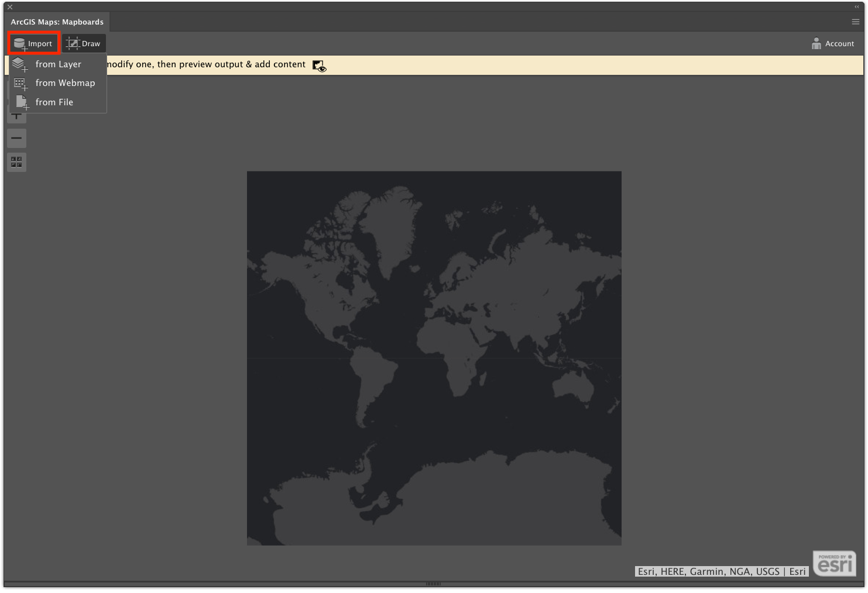Screen dimensions: 868x593
Task: Open the Account sign-in button
Action: (833, 43)
